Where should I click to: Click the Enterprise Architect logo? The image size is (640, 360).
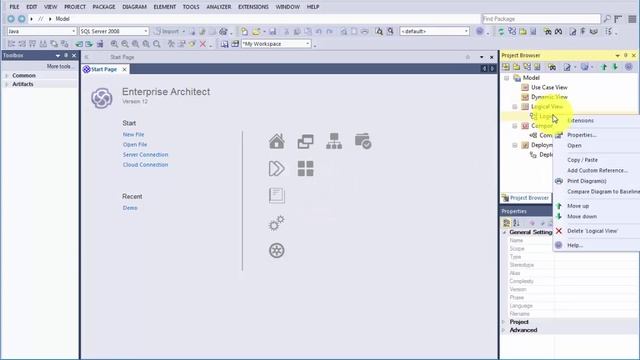tap(102, 98)
